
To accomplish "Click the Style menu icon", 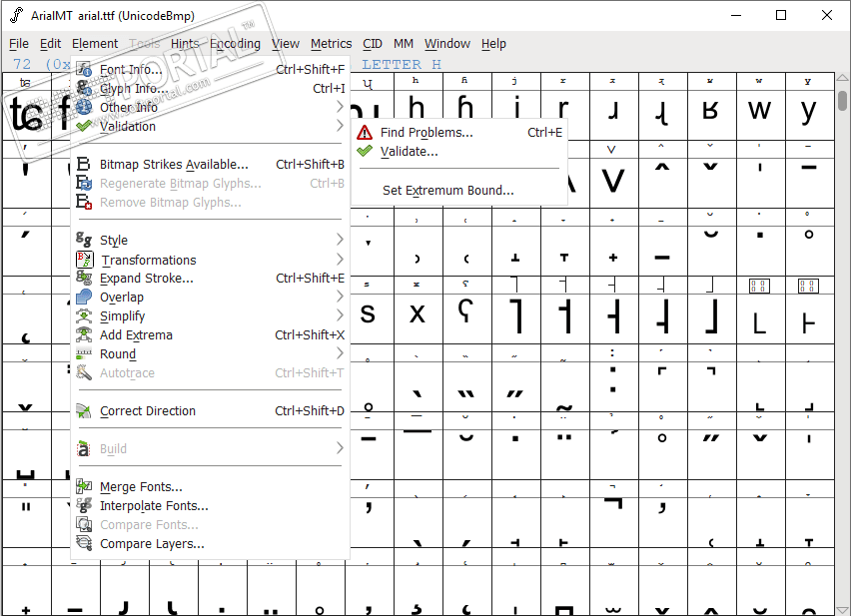I will [x=84, y=240].
